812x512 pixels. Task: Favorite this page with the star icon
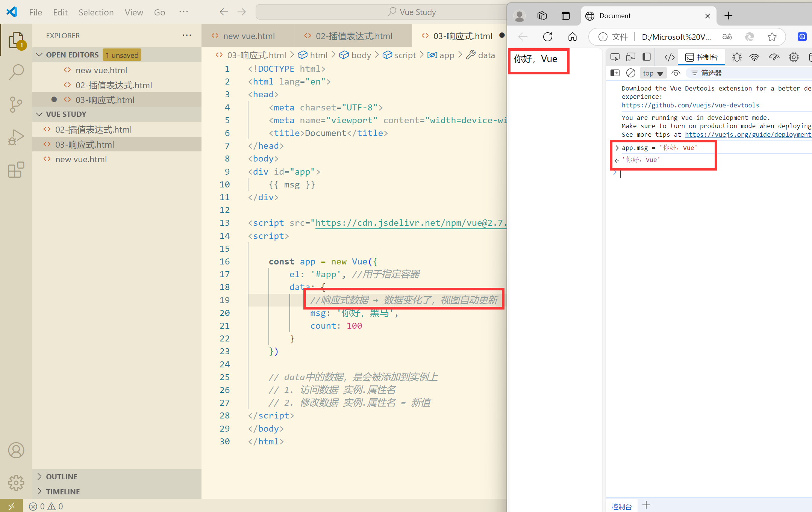[772, 36]
